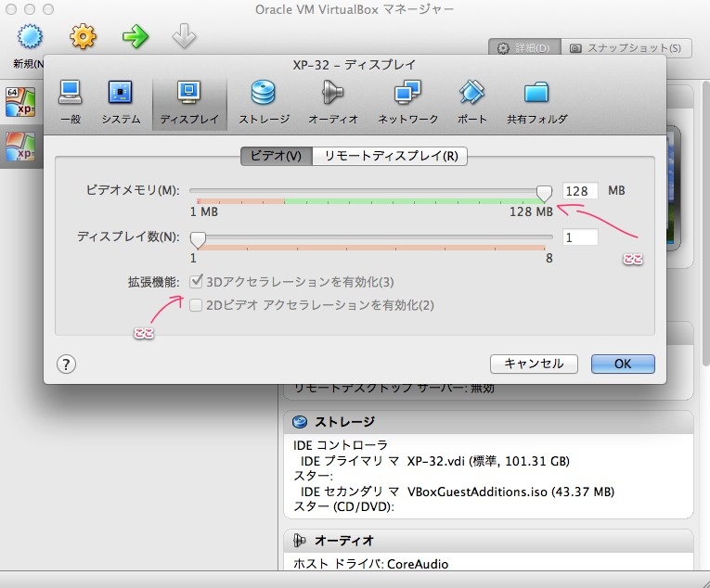
Task: Click the video memory 128 MB value field
Action: [580, 191]
